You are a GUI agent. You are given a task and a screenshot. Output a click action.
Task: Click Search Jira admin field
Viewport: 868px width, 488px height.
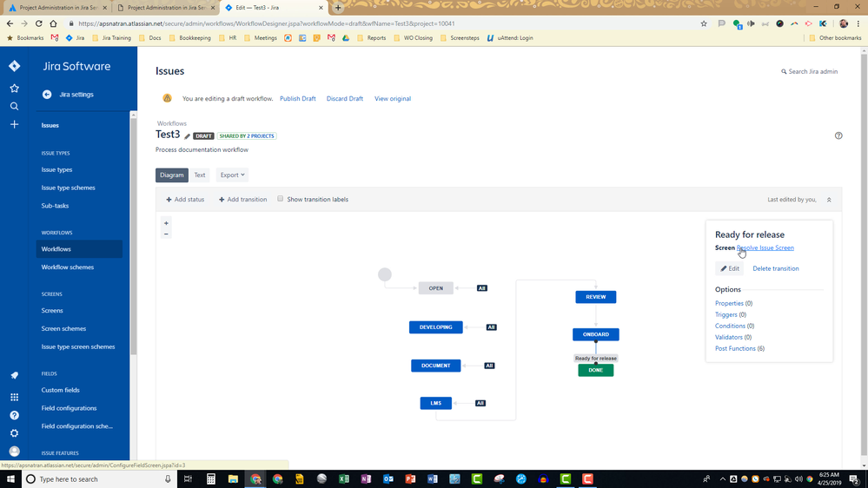point(809,71)
